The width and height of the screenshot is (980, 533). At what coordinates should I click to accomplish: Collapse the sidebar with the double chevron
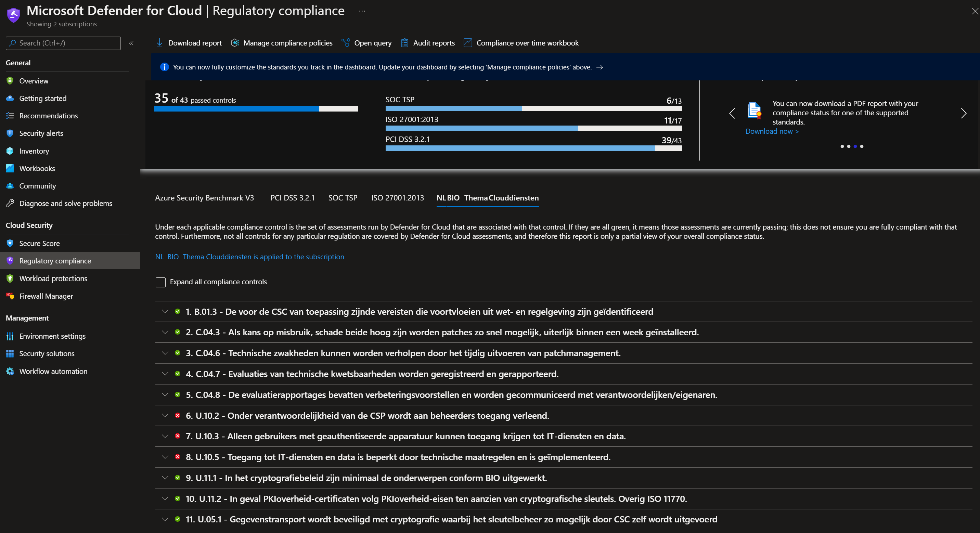[131, 43]
